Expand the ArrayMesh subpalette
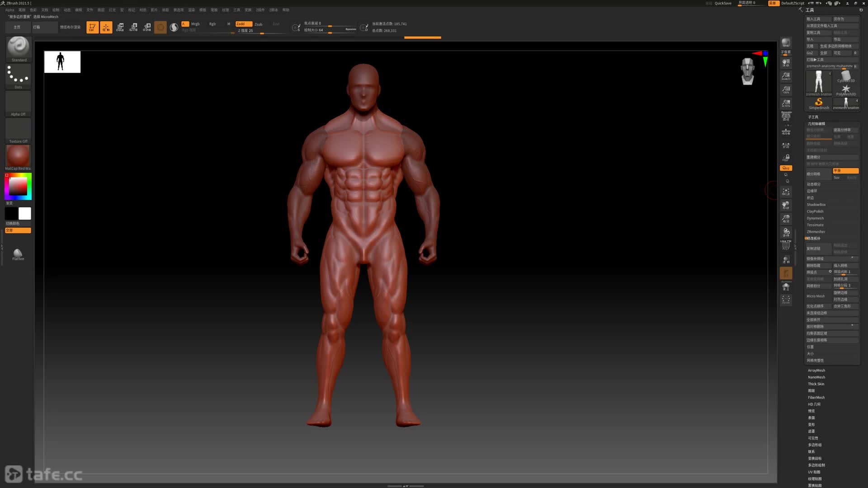The width and height of the screenshot is (868, 488). click(x=816, y=371)
